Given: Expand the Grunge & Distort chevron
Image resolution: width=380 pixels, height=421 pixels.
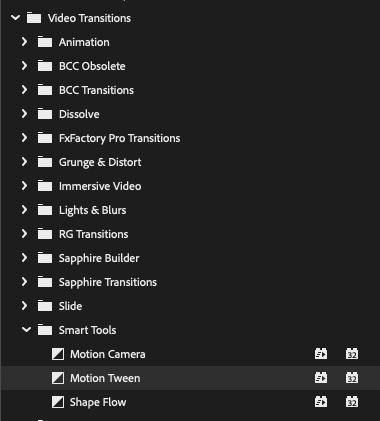Looking at the screenshot, I should coord(24,162).
